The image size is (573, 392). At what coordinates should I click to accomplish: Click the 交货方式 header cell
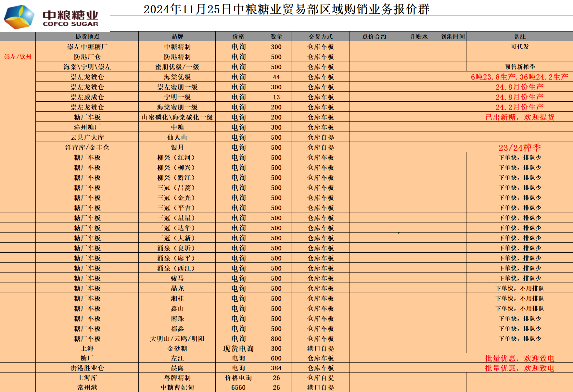click(320, 37)
